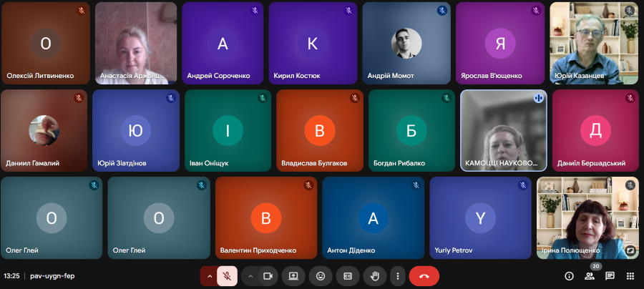This screenshot has width=644, height=289.
Task: Show the people list panel
Action: (590, 275)
